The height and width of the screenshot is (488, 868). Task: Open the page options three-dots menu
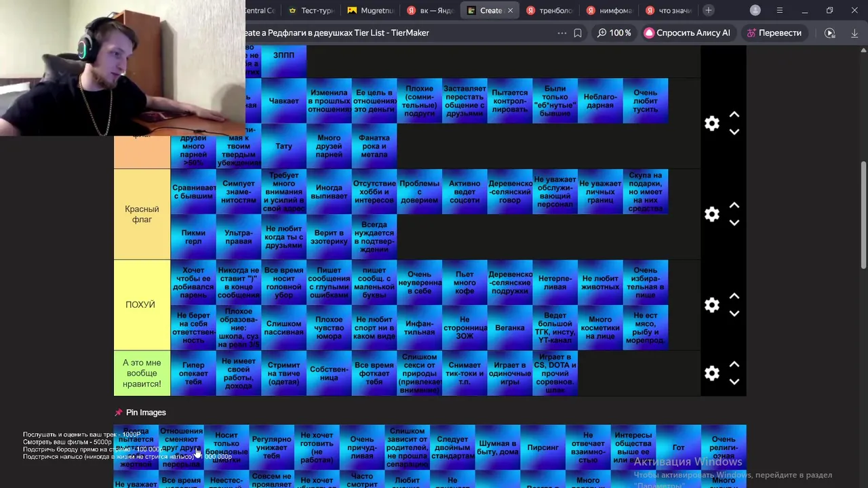pos(561,33)
